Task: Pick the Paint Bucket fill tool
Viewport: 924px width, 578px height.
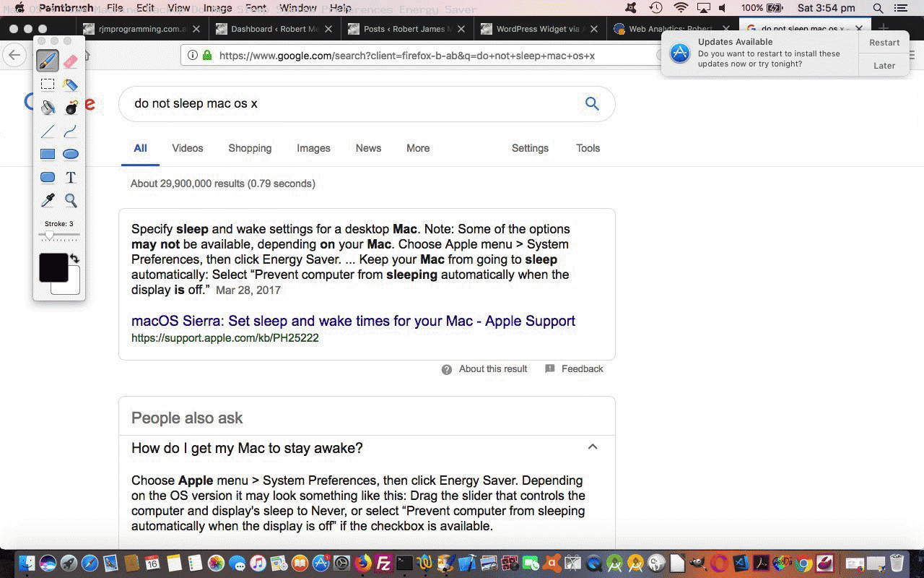Action: point(48,108)
